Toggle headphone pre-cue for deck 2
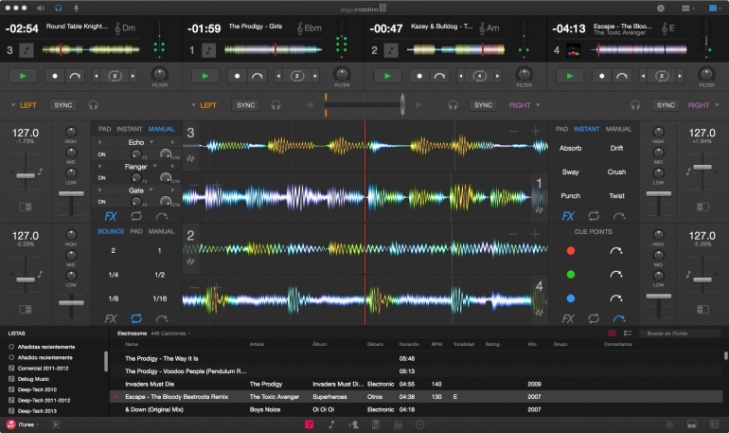This screenshot has width=729, height=433. point(453,106)
